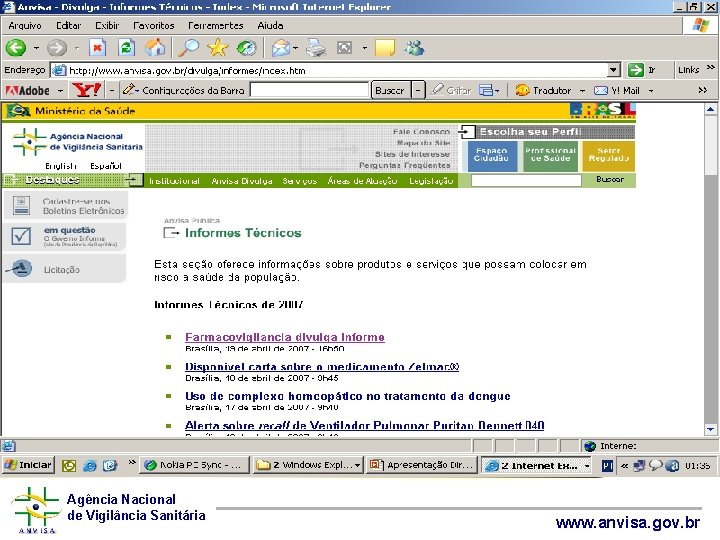Click the fullscreen toolbar icon
The width and height of the screenshot is (720, 540).
click(x=344, y=48)
